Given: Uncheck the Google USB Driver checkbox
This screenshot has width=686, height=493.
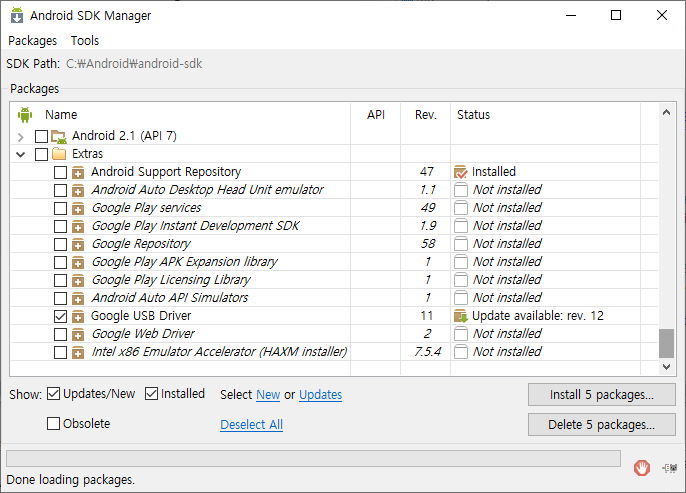Looking at the screenshot, I should (60, 316).
